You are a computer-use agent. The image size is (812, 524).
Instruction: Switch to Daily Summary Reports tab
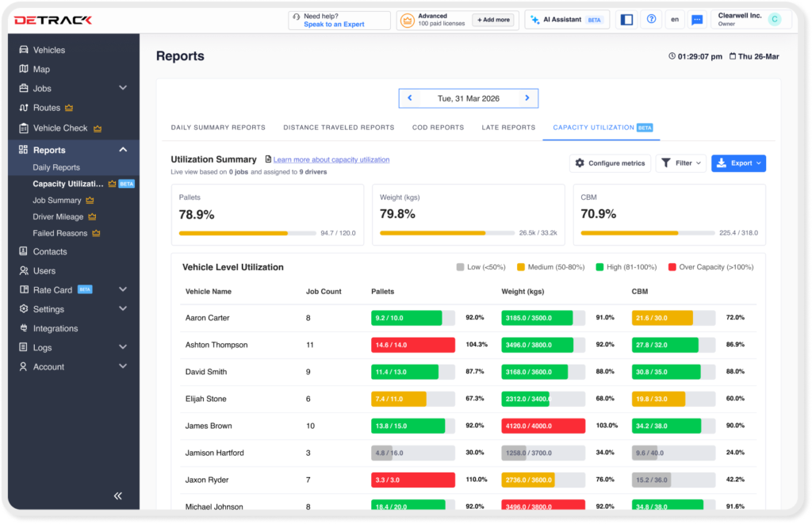218,128
